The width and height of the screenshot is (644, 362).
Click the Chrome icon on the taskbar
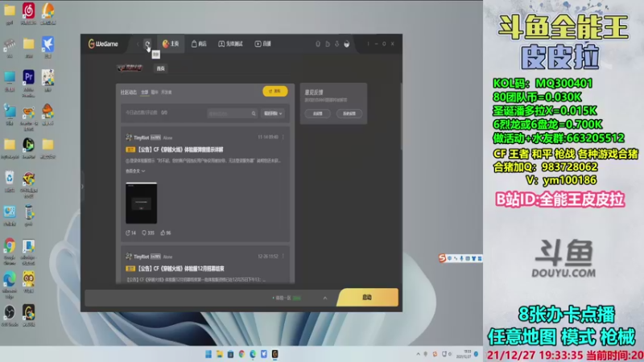point(242,354)
